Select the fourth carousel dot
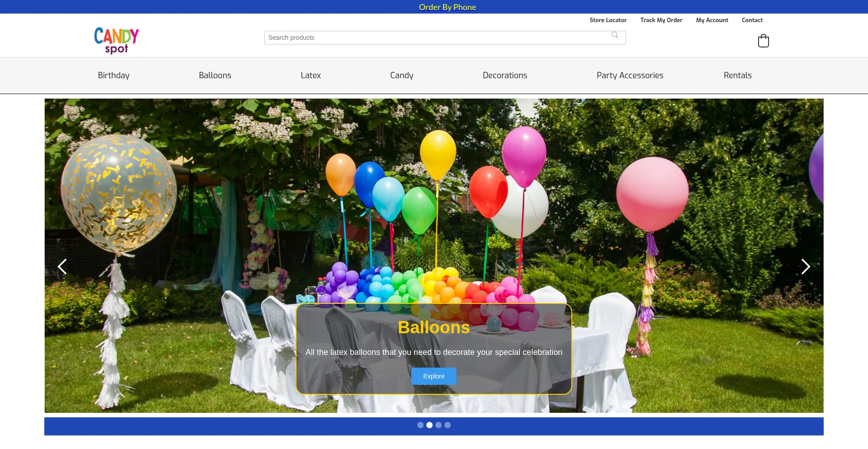 pos(448,425)
